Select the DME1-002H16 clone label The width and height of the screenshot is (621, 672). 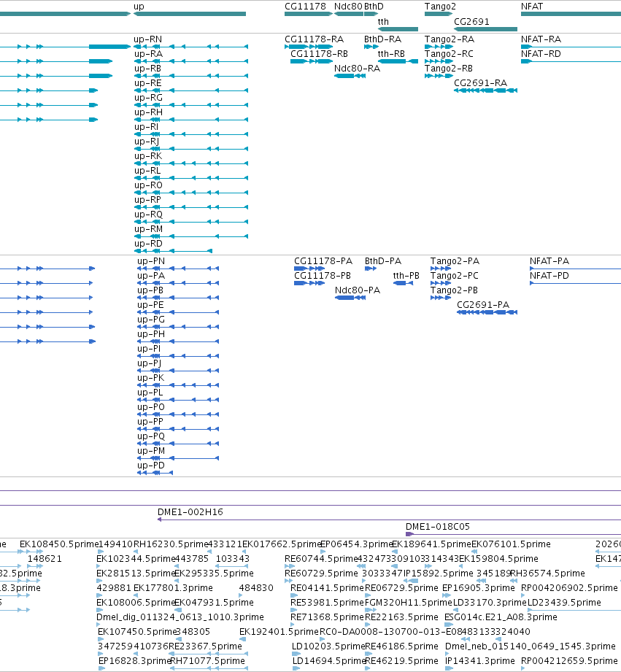(190, 511)
